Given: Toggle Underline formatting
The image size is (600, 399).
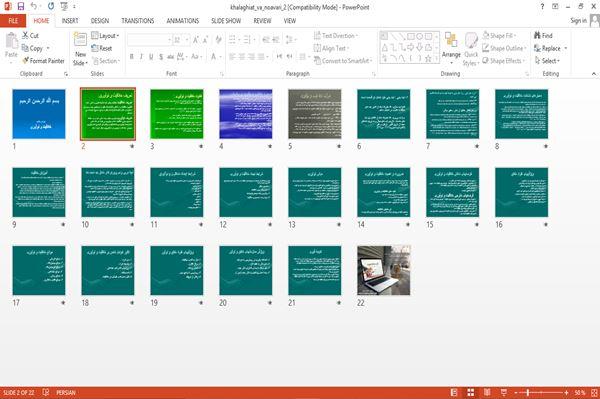Looking at the screenshot, I should tap(151, 57).
